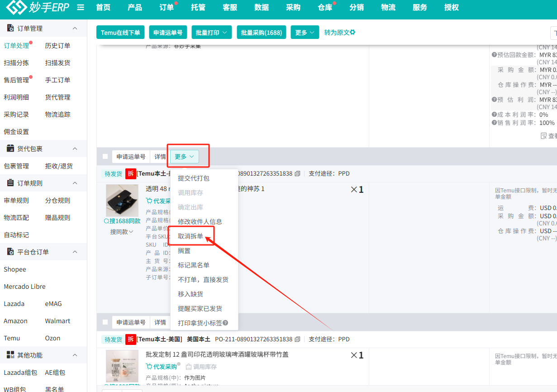Choose 取消拆单 from the dropdown menu
557x392 pixels.
click(190, 236)
